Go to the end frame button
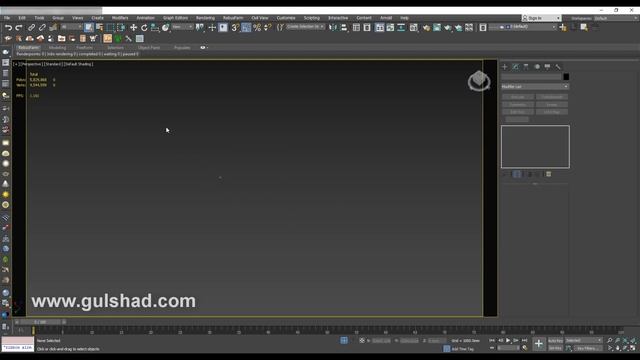The height and width of the screenshot is (360, 640). [x=524, y=340]
